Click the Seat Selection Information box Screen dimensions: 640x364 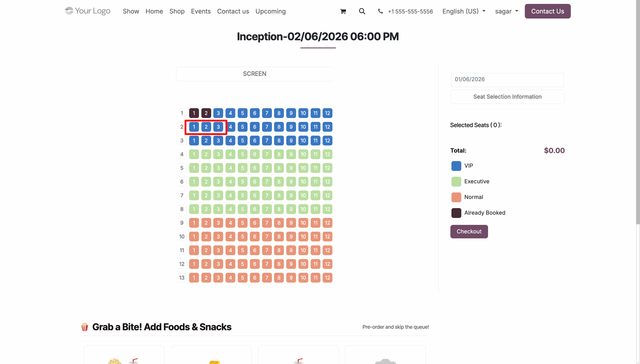pos(507,97)
